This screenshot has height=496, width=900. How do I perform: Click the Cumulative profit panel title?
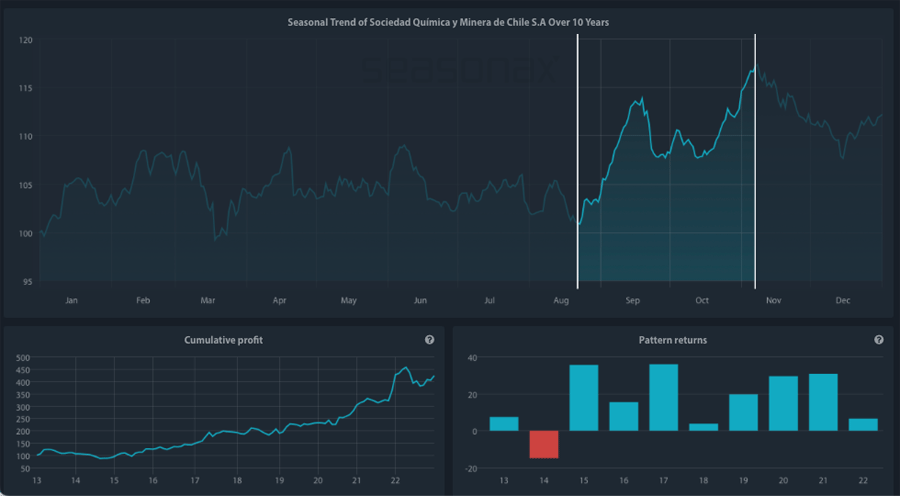(x=224, y=340)
